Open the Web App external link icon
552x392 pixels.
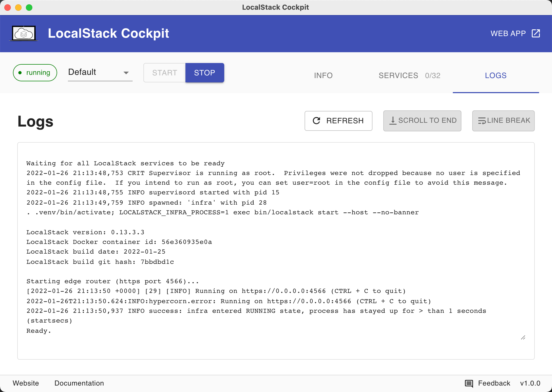pyautogui.click(x=536, y=33)
